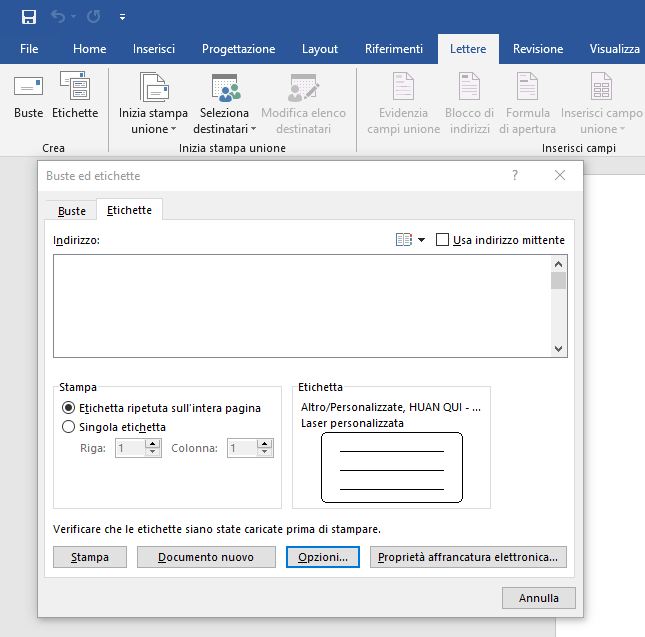
Task: Open Inizia stampa unione menu
Action: tap(153, 104)
